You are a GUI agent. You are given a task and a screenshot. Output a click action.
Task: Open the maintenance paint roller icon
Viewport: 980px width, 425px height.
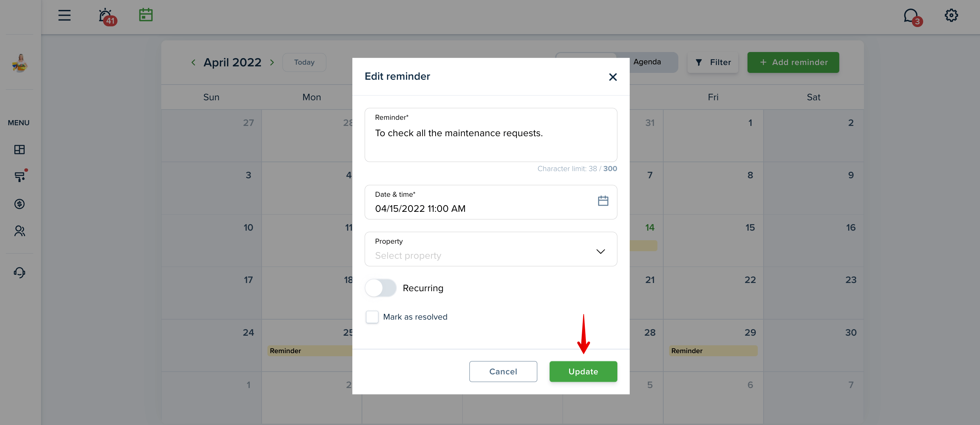click(x=20, y=176)
